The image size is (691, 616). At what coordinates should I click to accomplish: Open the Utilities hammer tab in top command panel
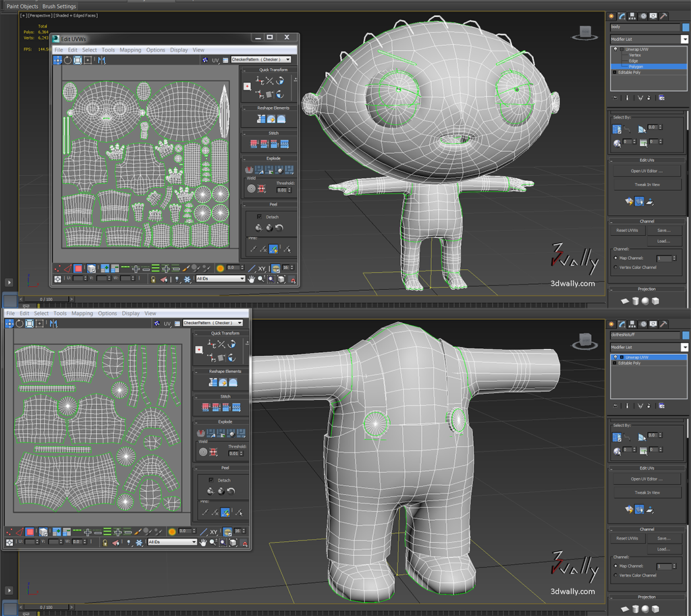(664, 16)
